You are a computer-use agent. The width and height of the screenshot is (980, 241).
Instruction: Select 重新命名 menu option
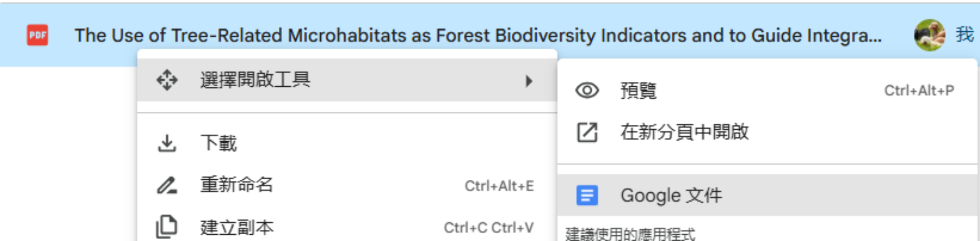click(237, 185)
